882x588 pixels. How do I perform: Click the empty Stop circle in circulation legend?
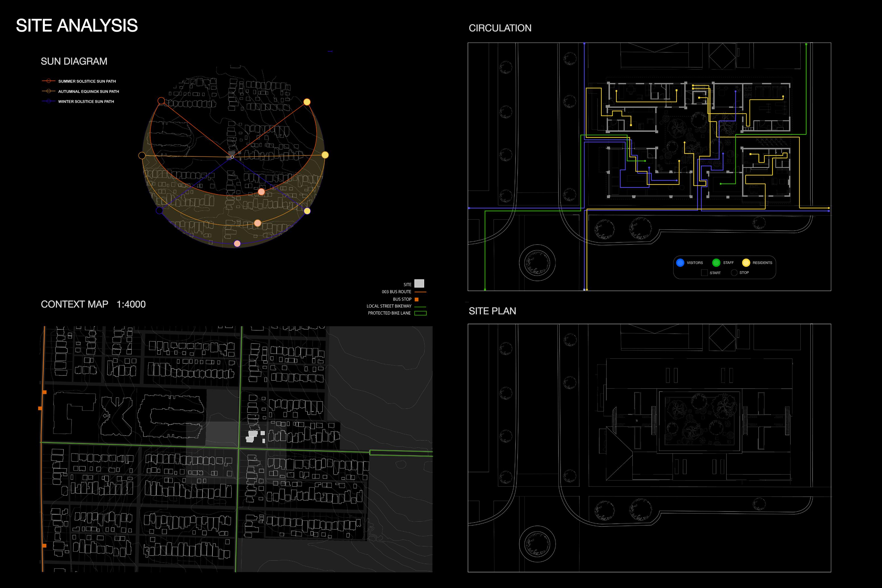[734, 273]
